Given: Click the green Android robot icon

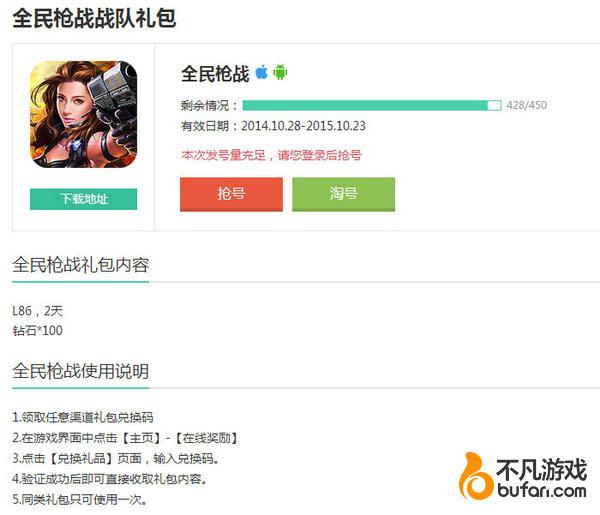Looking at the screenshot, I should pos(280,72).
